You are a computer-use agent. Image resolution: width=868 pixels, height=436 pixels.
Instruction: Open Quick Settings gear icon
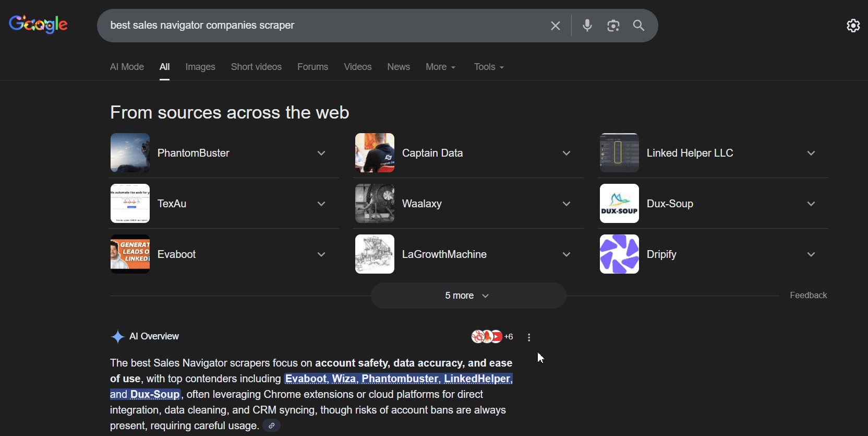pyautogui.click(x=853, y=26)
